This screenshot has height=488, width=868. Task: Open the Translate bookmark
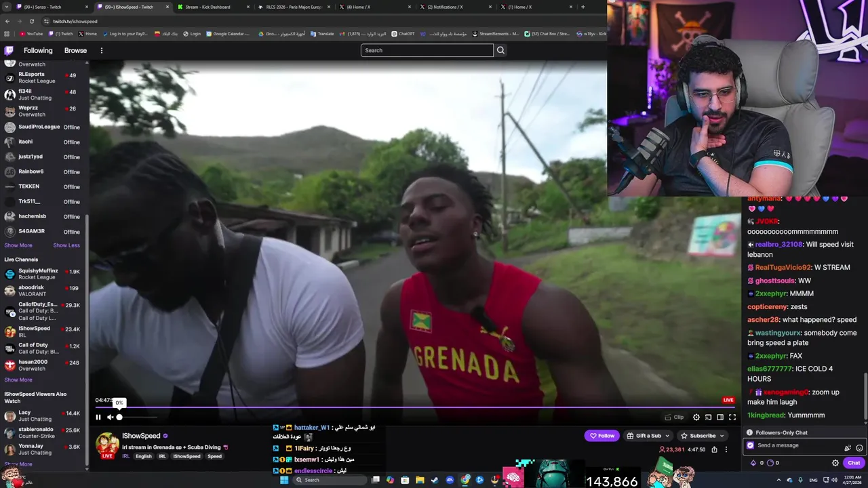click(x=322, y=33)
